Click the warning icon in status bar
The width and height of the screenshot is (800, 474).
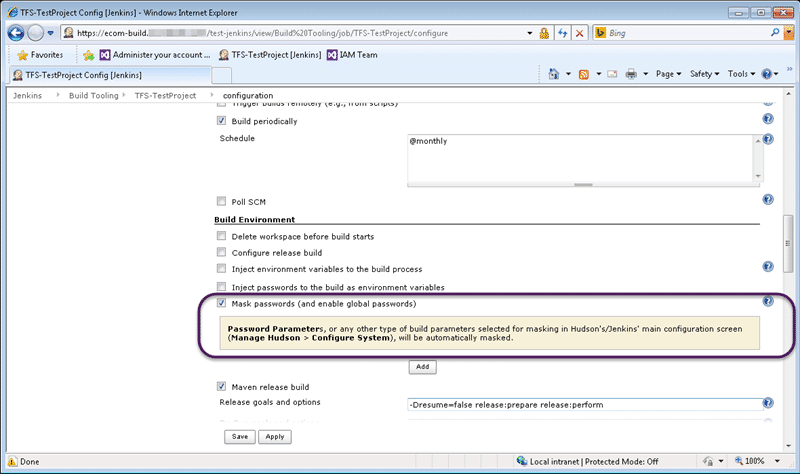click(x=12, y=461)
